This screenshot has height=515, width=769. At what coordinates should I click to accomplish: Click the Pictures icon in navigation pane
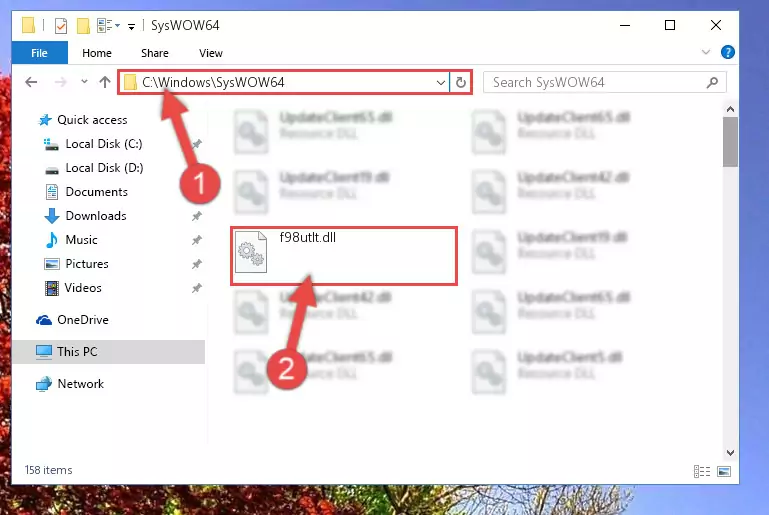(x=51, y=264)
